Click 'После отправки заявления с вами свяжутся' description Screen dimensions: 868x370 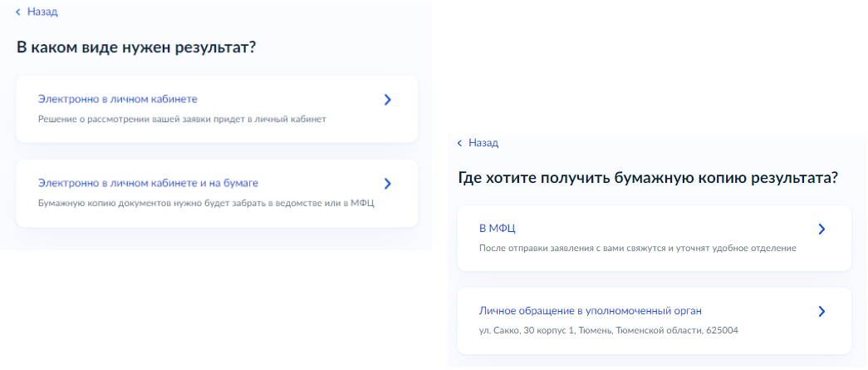click(x=637, y=248)
